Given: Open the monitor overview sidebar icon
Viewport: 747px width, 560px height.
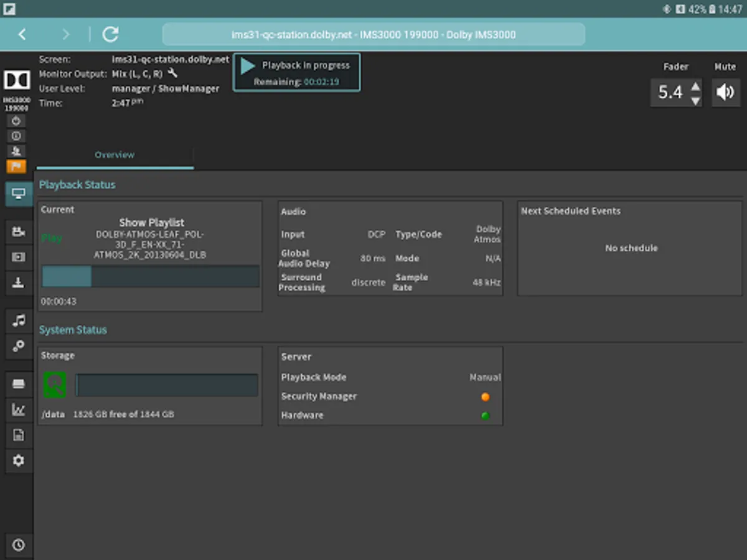Looking at the screenshot, I should (18, 194).
